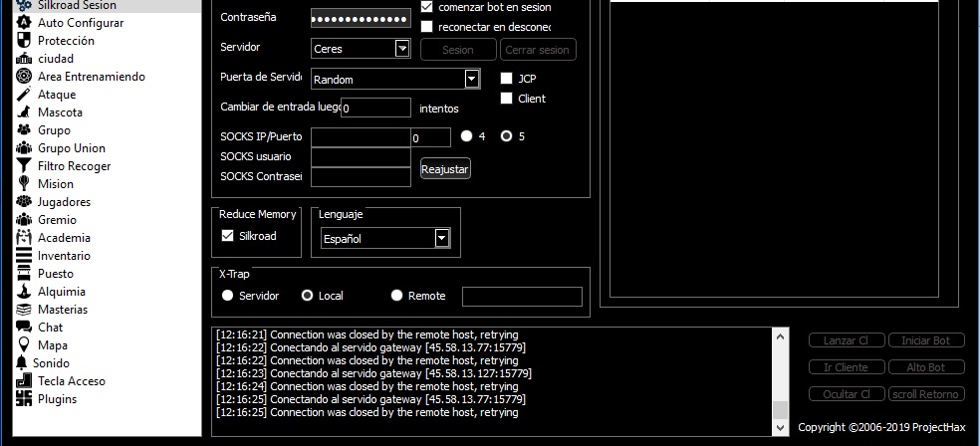Check the JCP checkbox

pyautogui.click(x=507, y=79)
